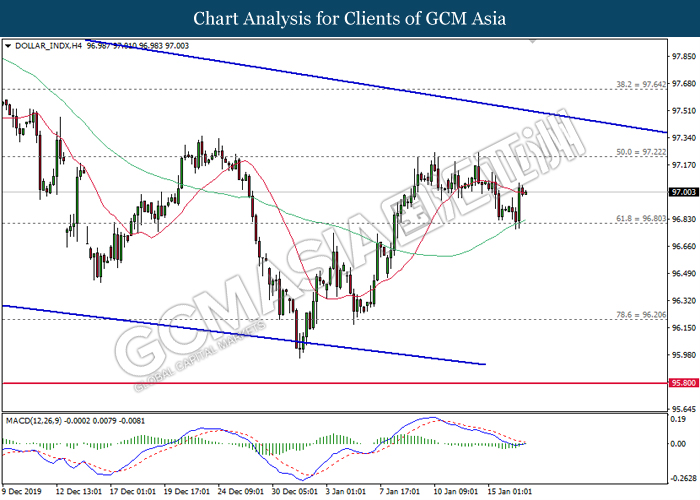Click the 96.150 price axis value
This screenshot has width=700, height=500.
pyautogui.click(x=683, y=328)
